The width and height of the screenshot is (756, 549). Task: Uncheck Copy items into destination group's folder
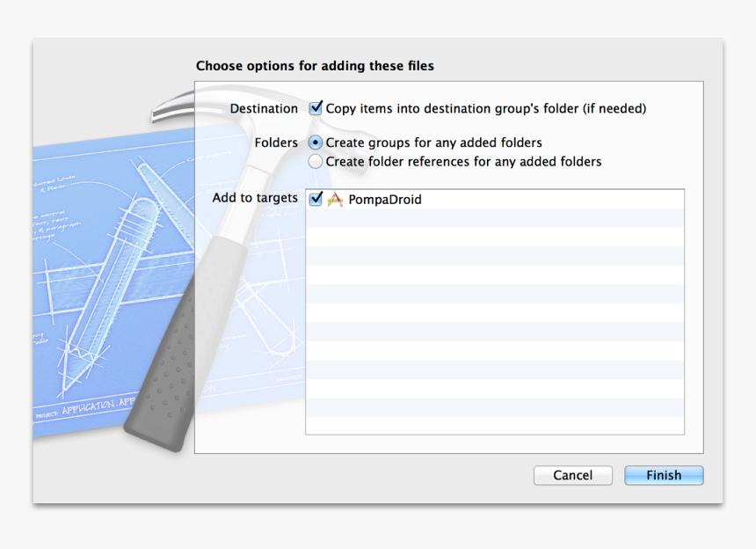coord(316,108)
